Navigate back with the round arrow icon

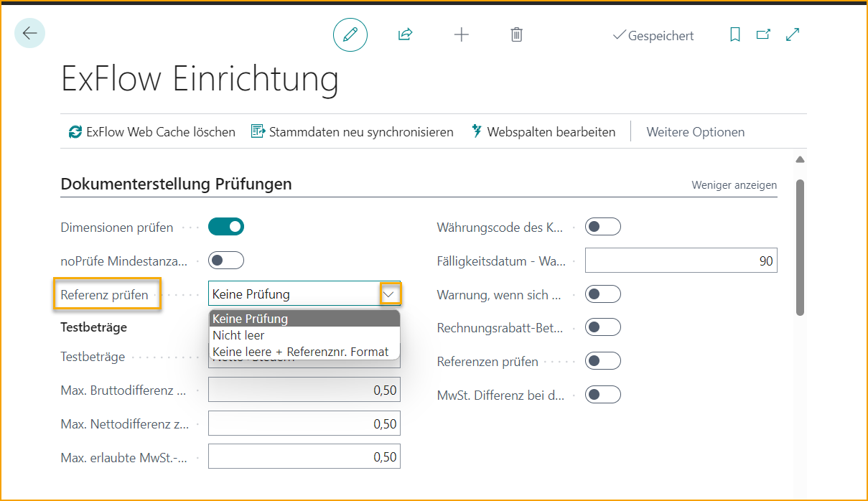[x=29, y=33]
